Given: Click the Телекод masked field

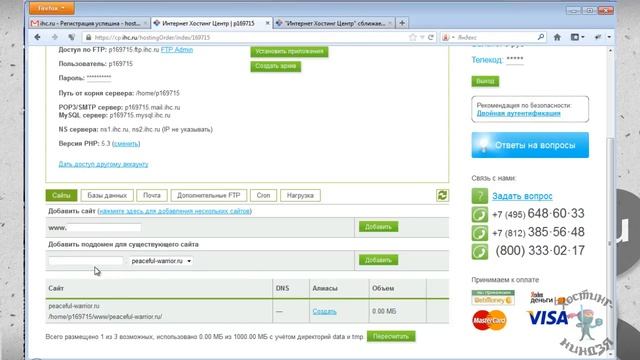Looking at the screenshot, I should click(515, 60).
